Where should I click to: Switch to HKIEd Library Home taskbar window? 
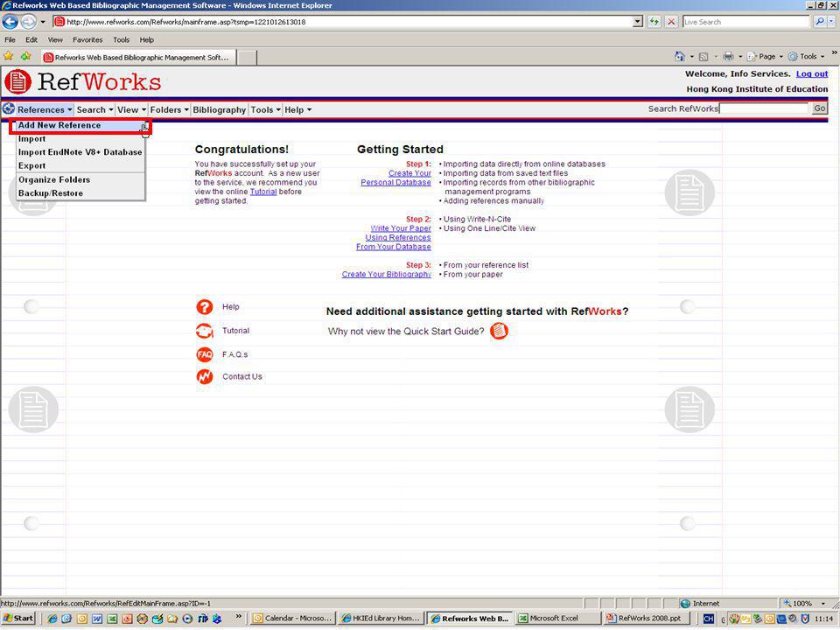point(381,619)
